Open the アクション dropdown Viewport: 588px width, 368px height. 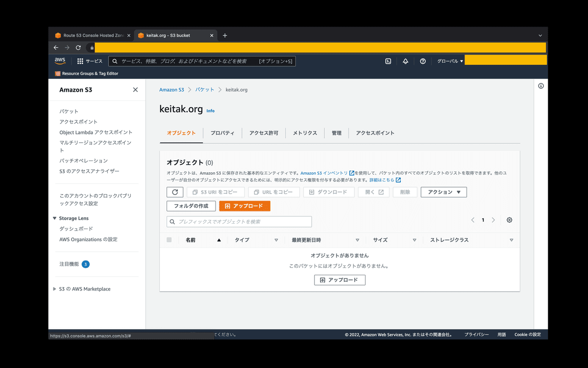tap(444, 192)
